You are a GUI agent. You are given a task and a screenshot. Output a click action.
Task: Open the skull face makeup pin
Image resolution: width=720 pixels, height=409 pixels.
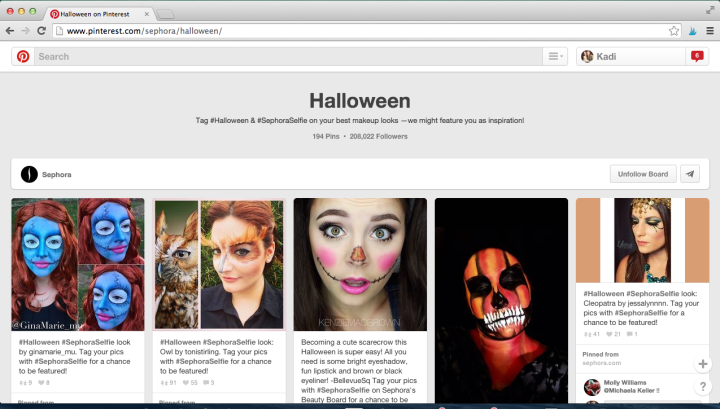tap(500, 300)
